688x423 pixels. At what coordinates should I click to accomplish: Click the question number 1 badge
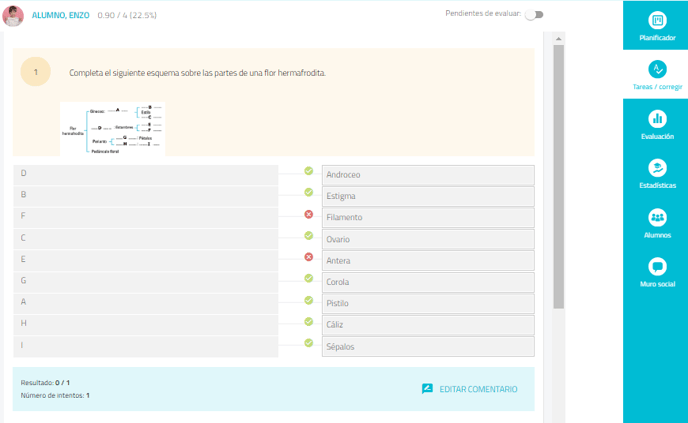[x=36, y=72]
